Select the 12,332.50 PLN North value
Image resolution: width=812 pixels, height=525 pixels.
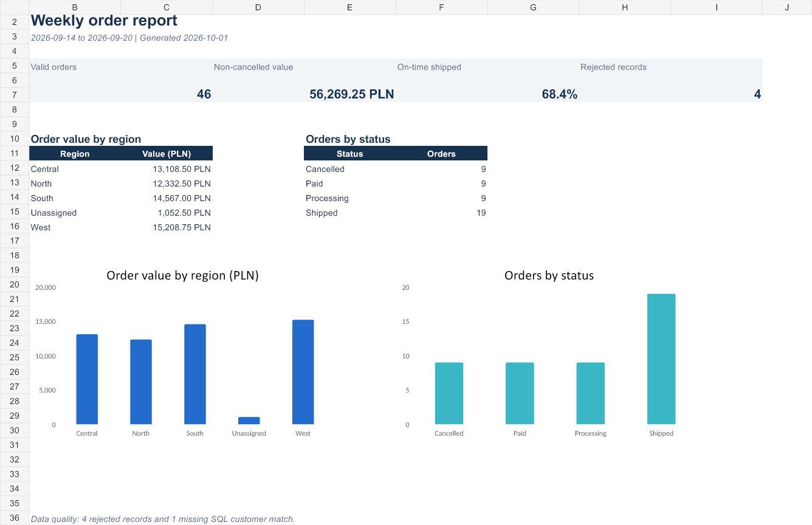click(182, 184)
